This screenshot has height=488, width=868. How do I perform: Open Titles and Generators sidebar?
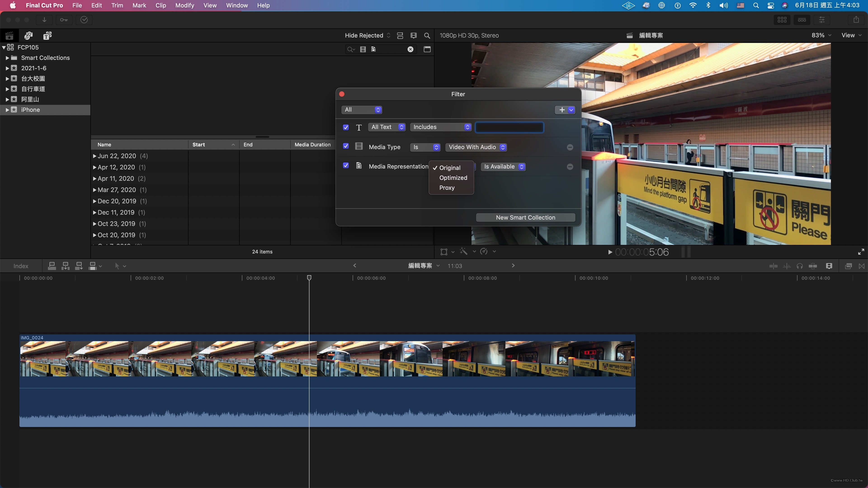(47, 35)
